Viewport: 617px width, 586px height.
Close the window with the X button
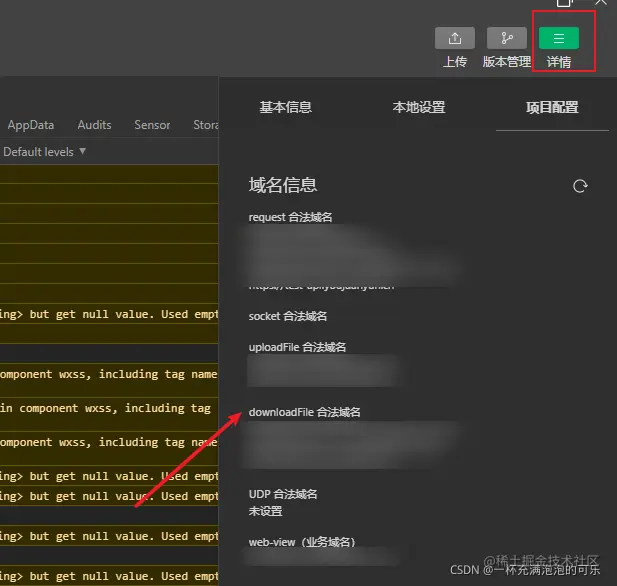600,2
